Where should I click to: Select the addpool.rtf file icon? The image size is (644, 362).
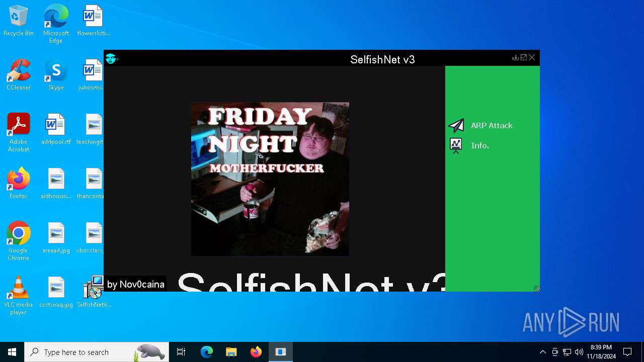click(x=56, y=130)
